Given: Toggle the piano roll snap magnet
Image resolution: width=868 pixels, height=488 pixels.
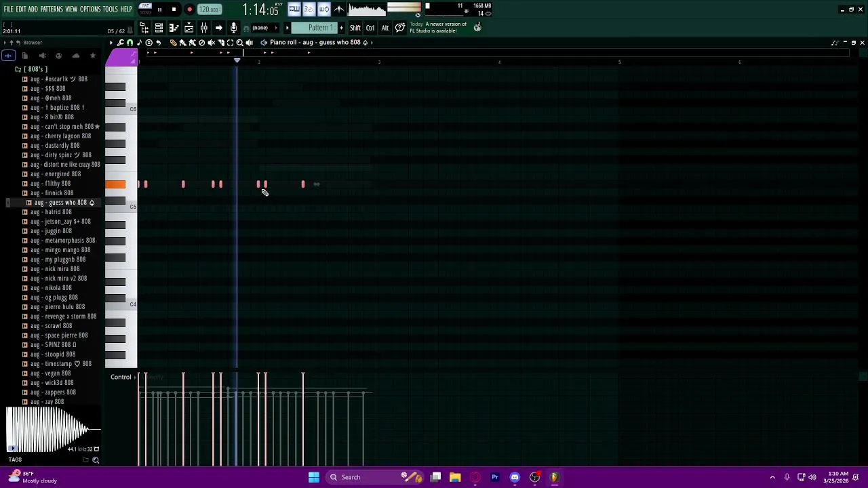Looking at the screenshot, I should pos(130,42).
